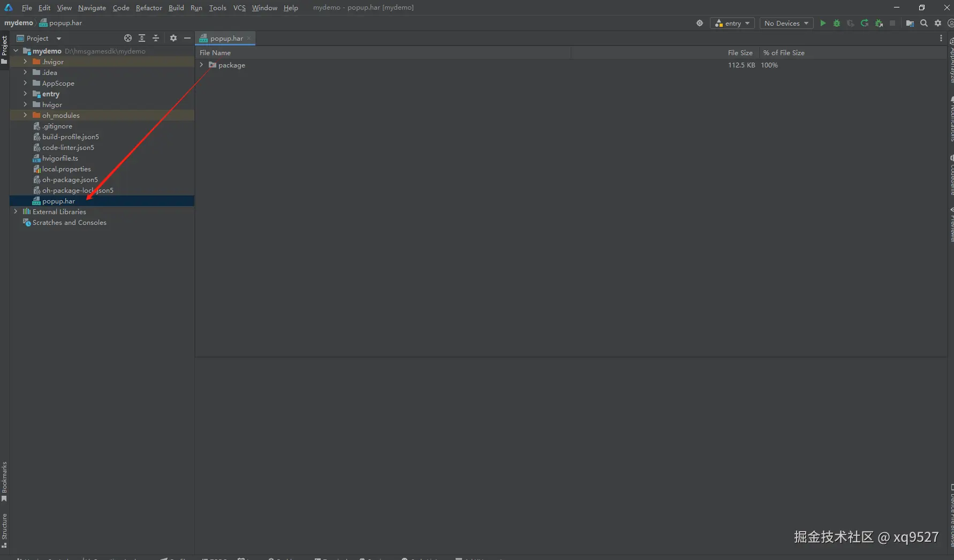Select oh-package.json5 in project tree

(x=70, y=179)
